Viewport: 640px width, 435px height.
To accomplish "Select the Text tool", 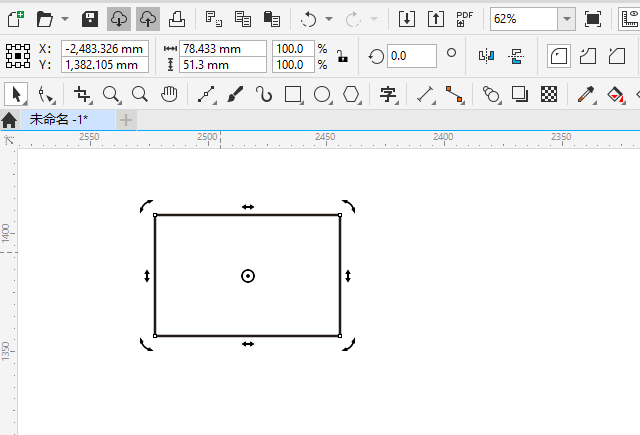I will [388, 95].
